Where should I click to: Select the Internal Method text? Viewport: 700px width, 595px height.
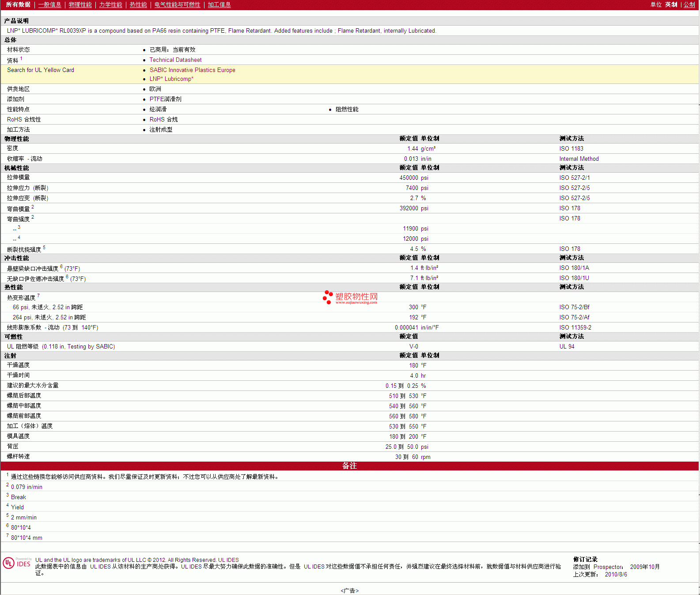[x=579, y=159]
